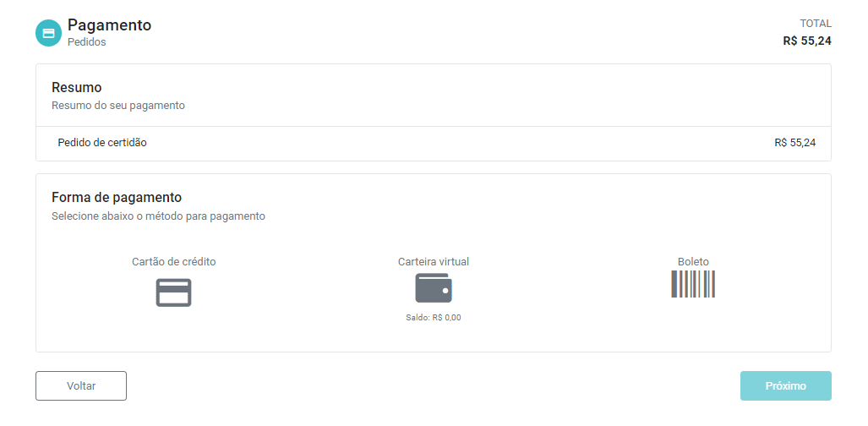
Task: Click the Saldo: R$ 0,00 balance text
Action: pos(434,318)
